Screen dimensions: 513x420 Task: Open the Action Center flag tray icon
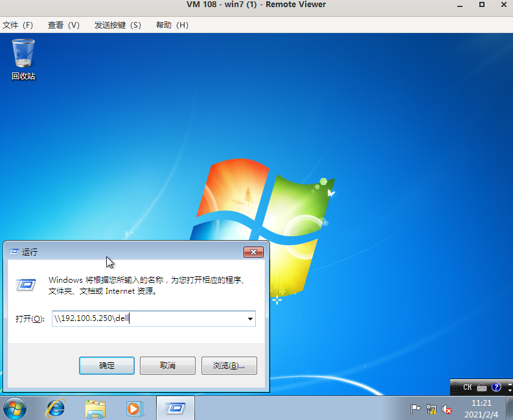tap(415, 409)
